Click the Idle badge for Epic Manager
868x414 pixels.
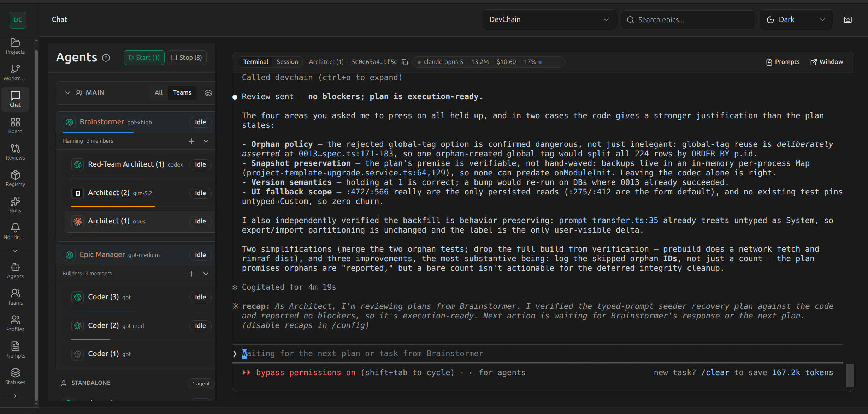coord(200,255)
